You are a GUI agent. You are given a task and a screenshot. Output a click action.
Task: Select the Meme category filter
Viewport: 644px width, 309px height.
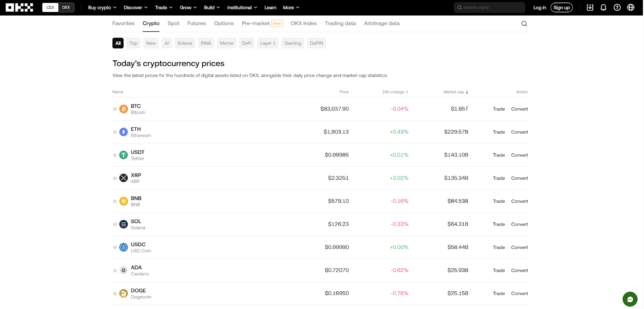[x=227, y=43]
